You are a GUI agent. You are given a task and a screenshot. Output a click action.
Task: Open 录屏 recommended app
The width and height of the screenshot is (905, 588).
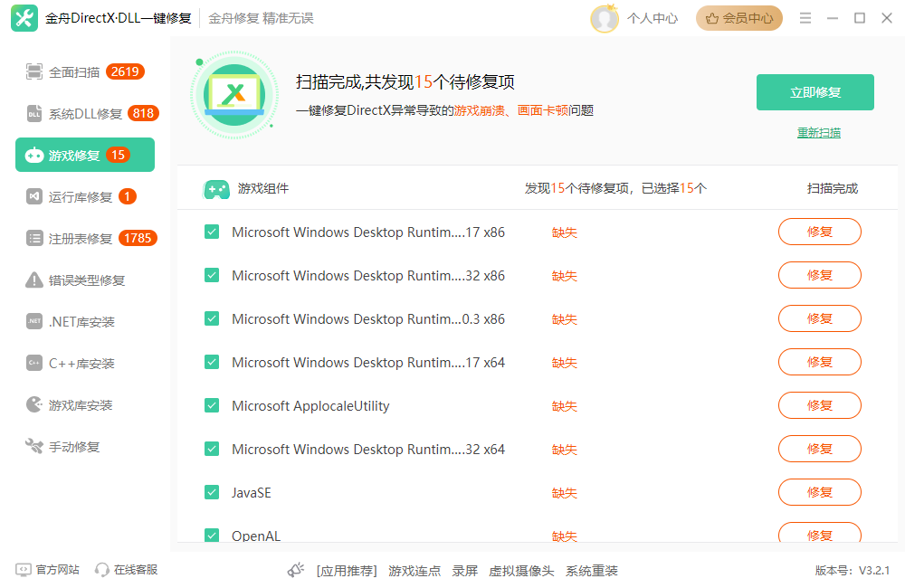(x=464, y=571)
